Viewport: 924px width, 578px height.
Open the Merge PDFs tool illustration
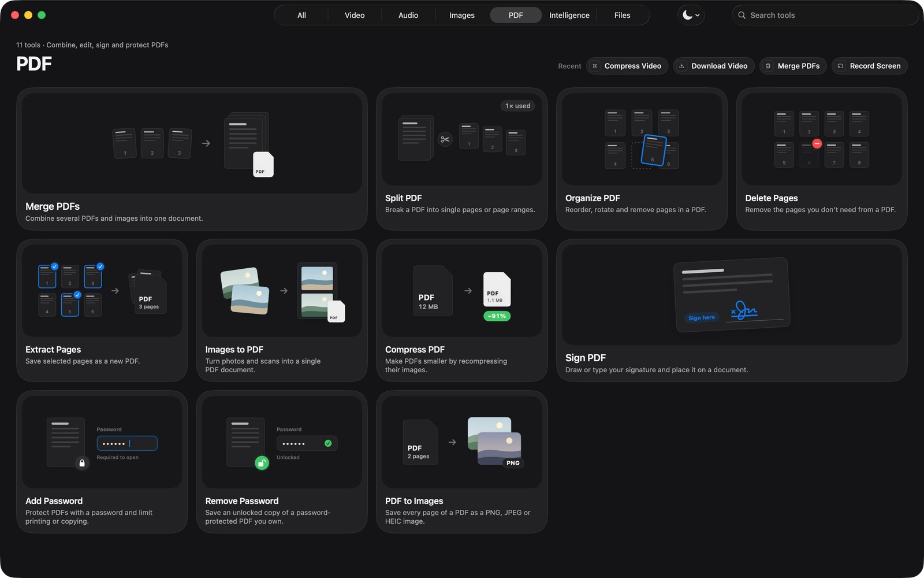coord(192,143)
